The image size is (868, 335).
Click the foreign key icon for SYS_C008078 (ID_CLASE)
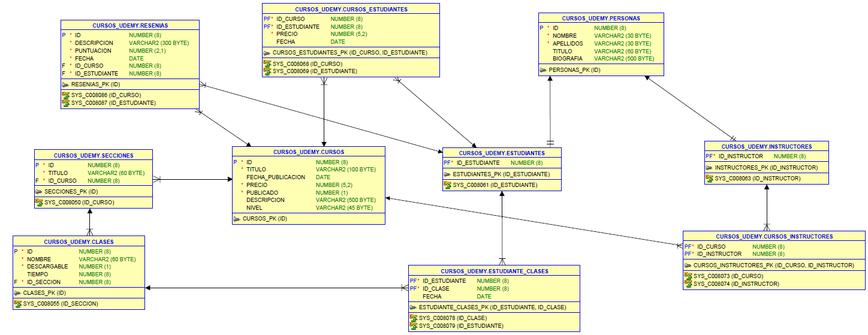coord(414,318)
